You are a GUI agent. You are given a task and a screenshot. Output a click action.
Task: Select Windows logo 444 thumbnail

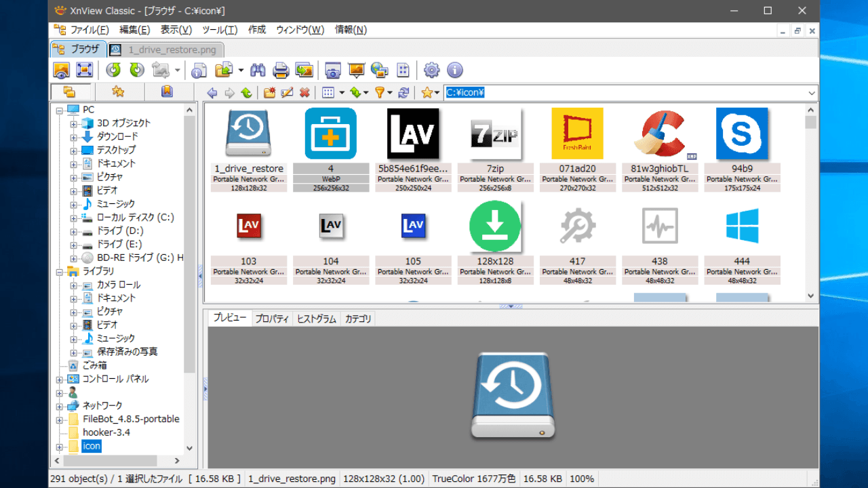pos(742,242)
